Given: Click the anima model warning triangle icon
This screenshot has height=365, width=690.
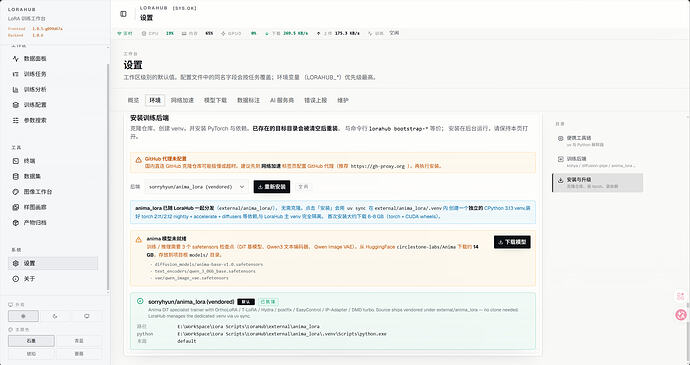Looking at the screenshot, I should [x=139, y=240].
